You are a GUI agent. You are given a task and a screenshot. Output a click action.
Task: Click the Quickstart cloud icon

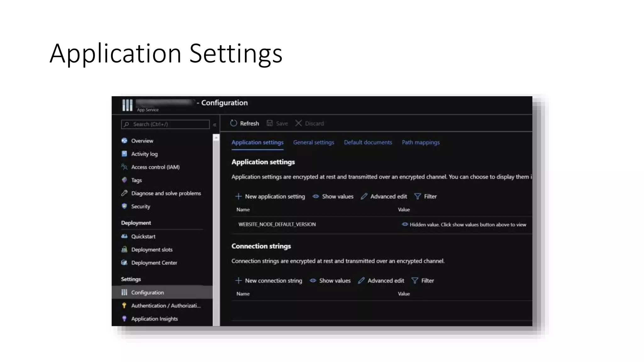pos(124,236)
